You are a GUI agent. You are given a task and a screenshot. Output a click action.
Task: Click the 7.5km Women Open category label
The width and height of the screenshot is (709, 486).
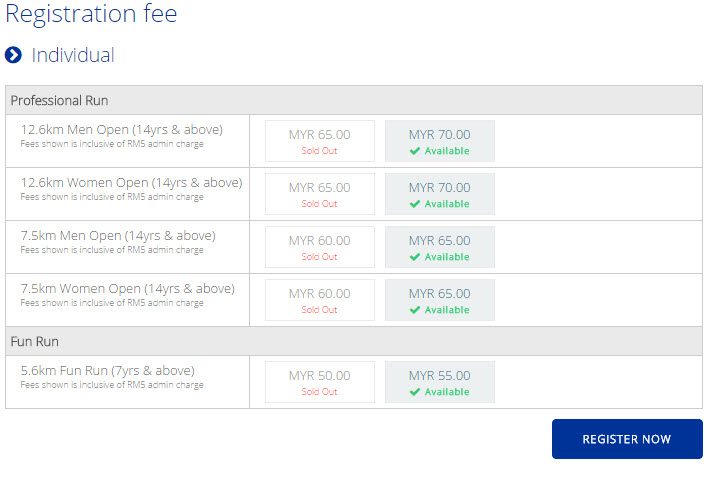point(128,289)
